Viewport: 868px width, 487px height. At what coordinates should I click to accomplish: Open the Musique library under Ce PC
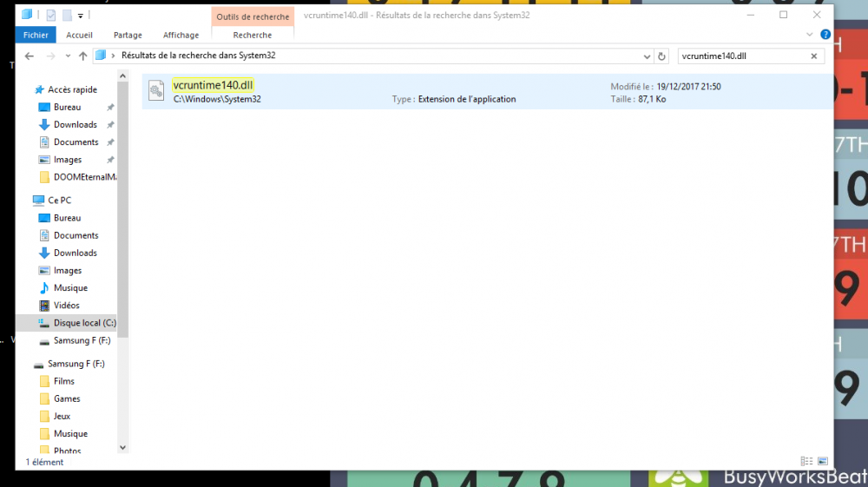point(70,288)
